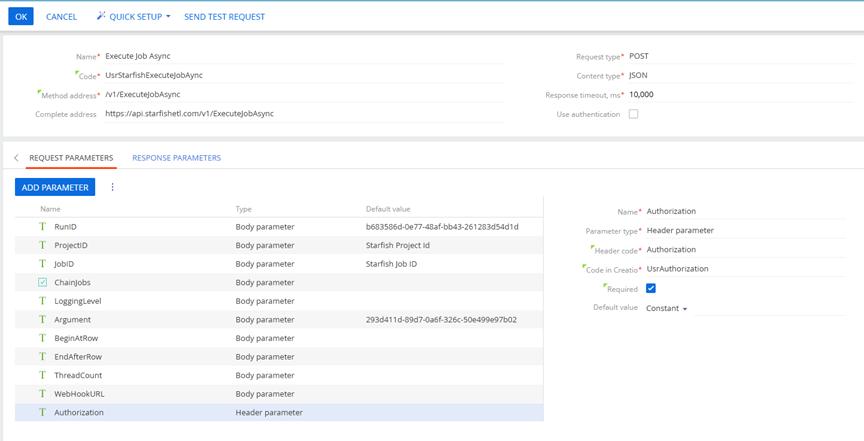Click the text type icon for RunID
Viewport: 864px width, 441px height.
pos(42,227)
